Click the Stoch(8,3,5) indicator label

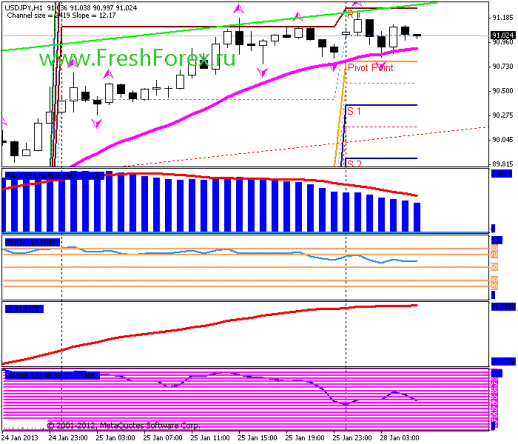click(x=52, y=375)
